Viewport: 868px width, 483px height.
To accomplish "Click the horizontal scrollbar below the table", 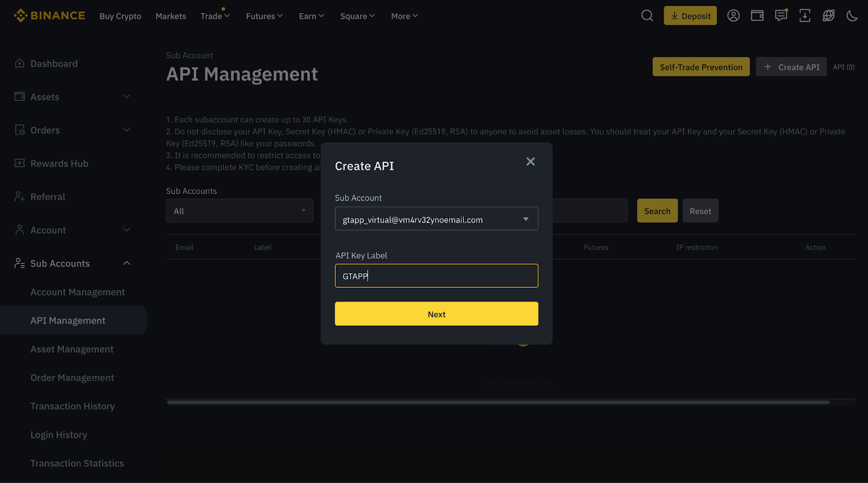I will click(x=498, y=402).
